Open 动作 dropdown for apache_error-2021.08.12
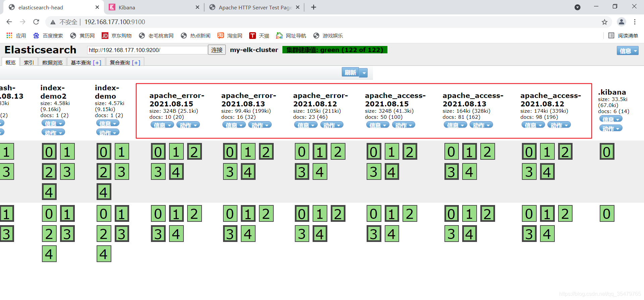This screenshot has width=644, height=300. [332, 125]
